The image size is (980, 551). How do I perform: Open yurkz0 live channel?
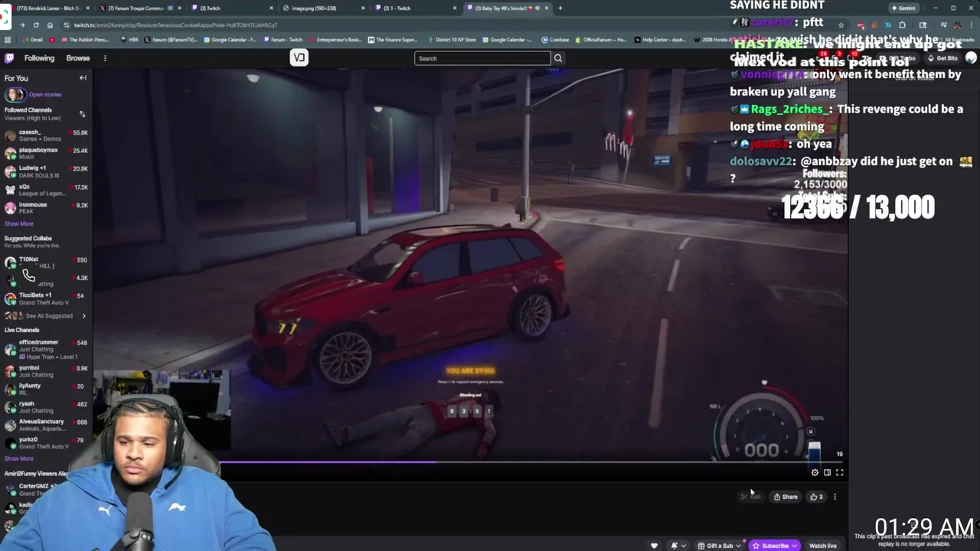tap(46, 443)
